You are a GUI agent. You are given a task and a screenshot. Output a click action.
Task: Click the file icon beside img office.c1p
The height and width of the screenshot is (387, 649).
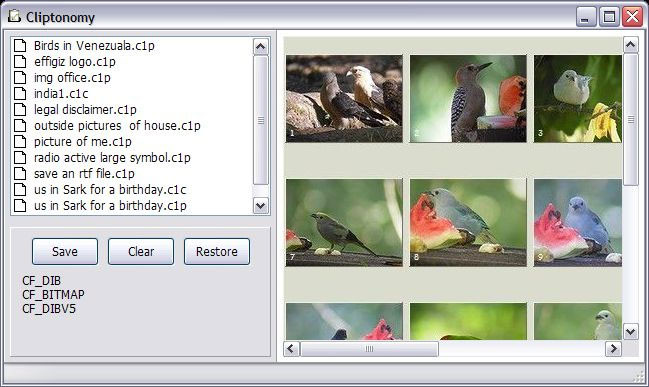(x=20, y=77)
